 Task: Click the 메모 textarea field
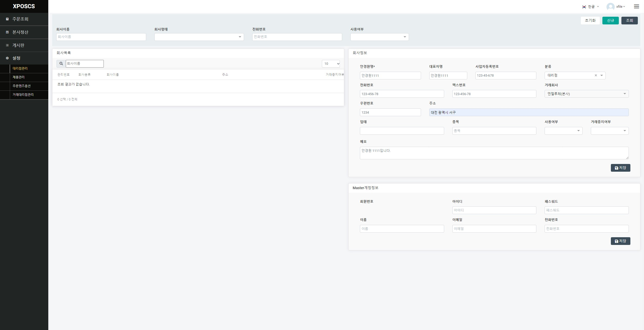tap(494, 153)
